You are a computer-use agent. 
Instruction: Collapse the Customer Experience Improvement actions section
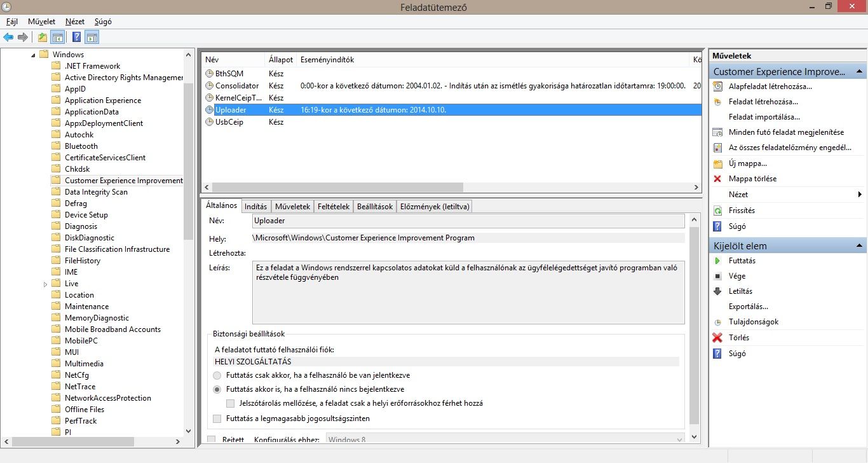tap(858, 72)
